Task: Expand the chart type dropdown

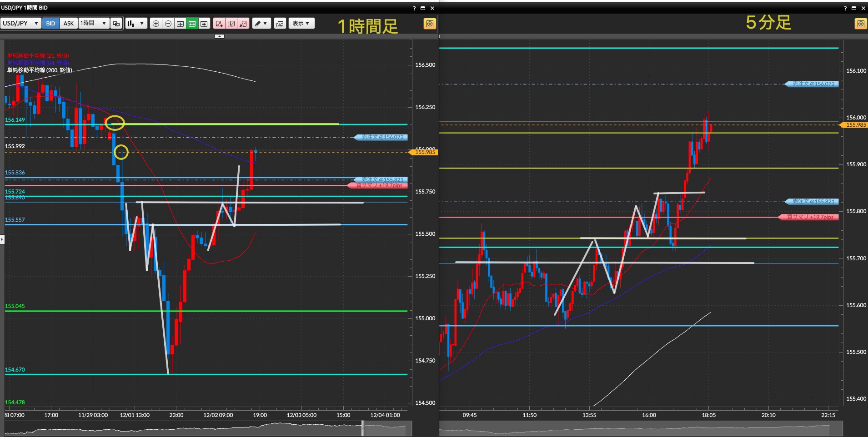Action: tap(135, 24)
